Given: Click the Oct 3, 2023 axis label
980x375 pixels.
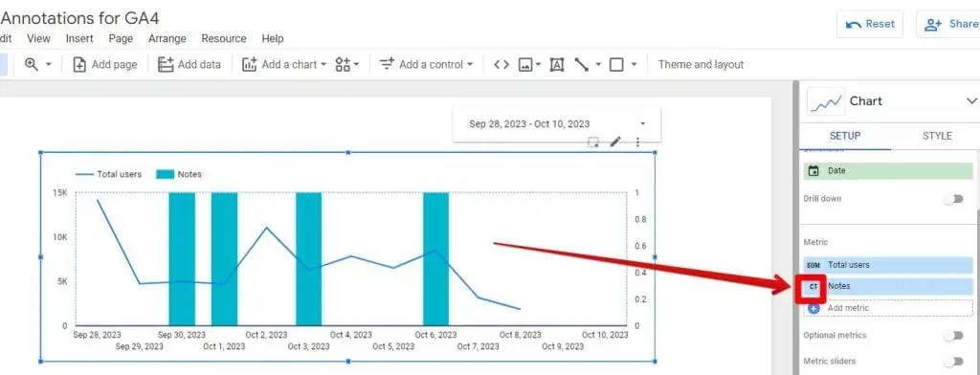Looking at the screenshot, I should click(x=309, y=346).
